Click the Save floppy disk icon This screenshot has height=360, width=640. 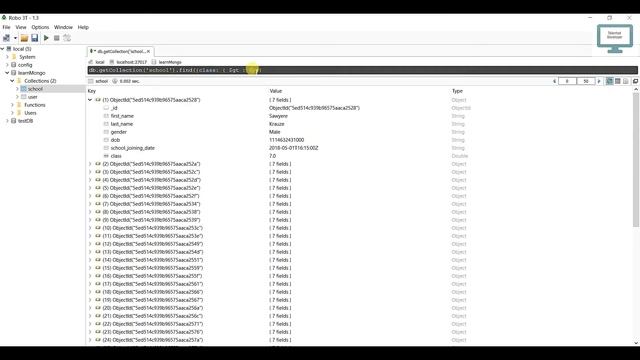point(35,38)
